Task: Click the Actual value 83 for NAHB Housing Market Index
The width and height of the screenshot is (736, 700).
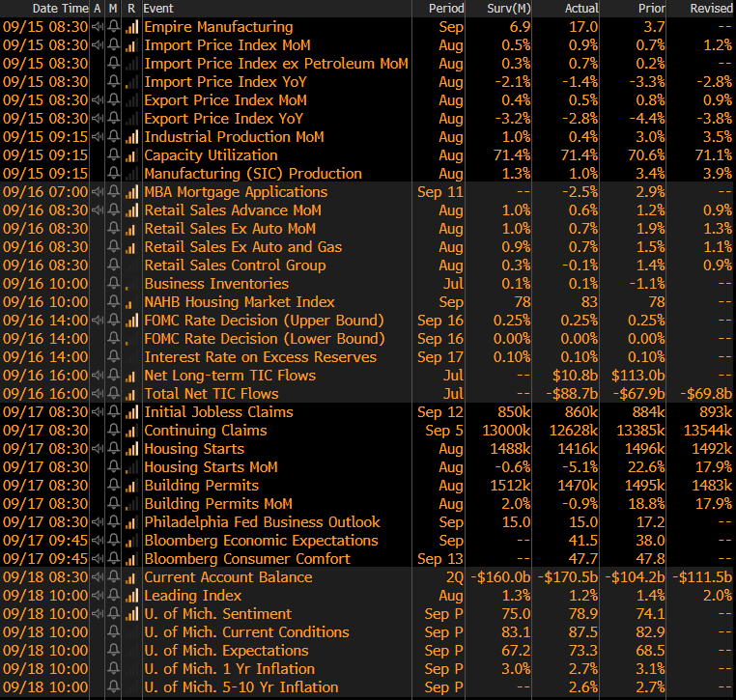Action: point(589,301)
